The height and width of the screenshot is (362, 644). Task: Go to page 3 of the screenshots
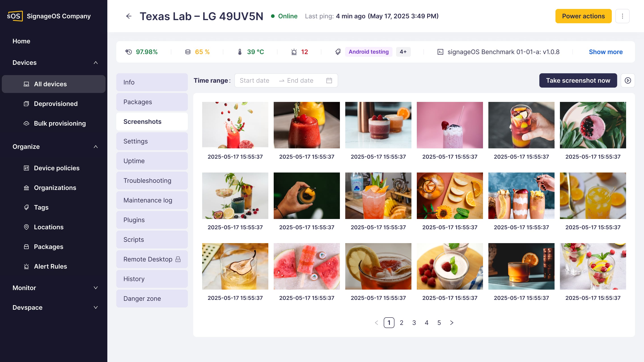(414, 323)
